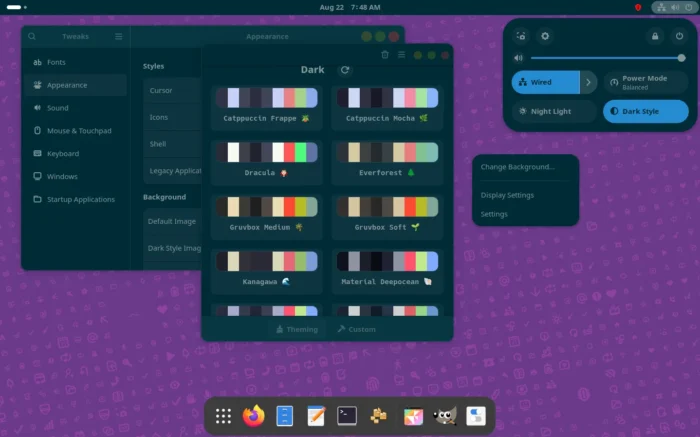
Task: Click the screenshot icon in quick settings
Action: pos(521,36)
